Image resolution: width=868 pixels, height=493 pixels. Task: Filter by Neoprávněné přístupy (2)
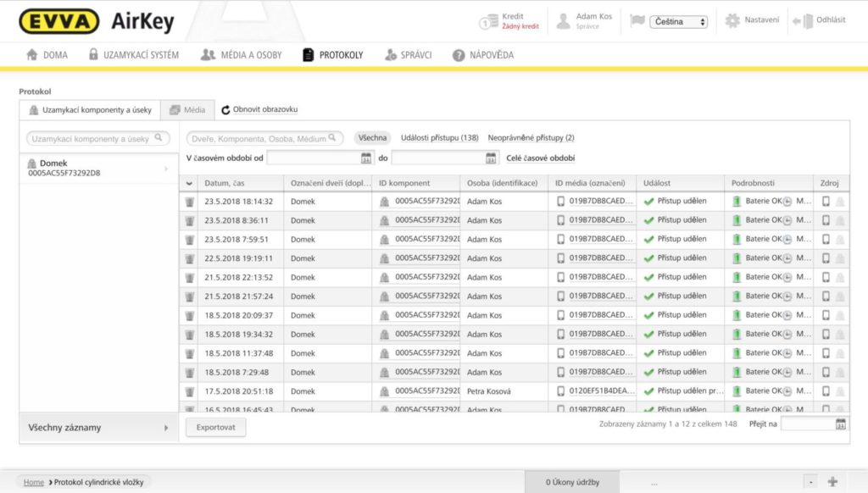tap(531, 138)
